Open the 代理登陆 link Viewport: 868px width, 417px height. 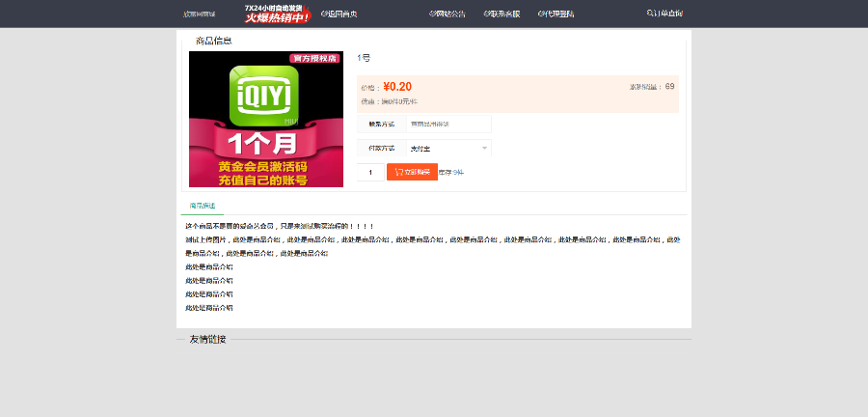(x=556, y=14)
